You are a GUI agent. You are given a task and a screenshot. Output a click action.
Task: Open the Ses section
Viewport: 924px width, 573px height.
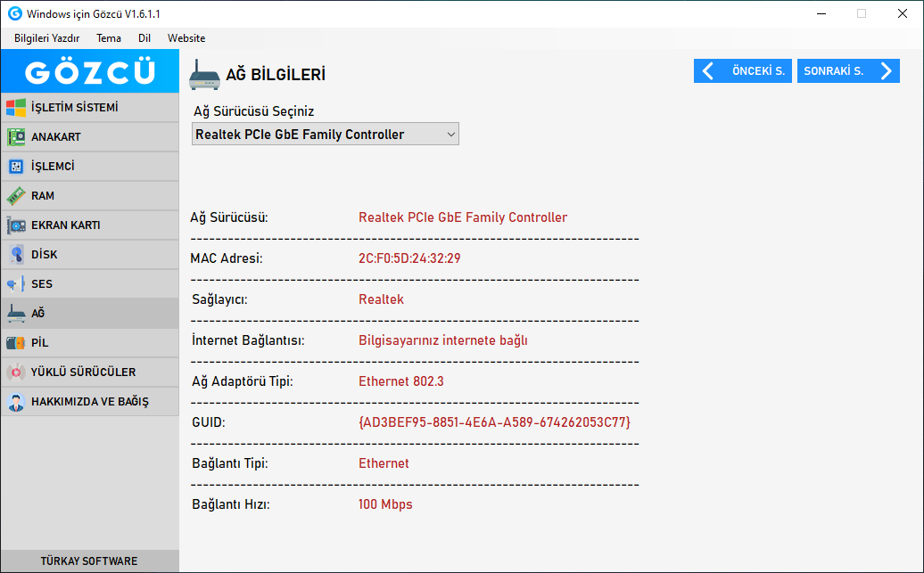[90, 284]
